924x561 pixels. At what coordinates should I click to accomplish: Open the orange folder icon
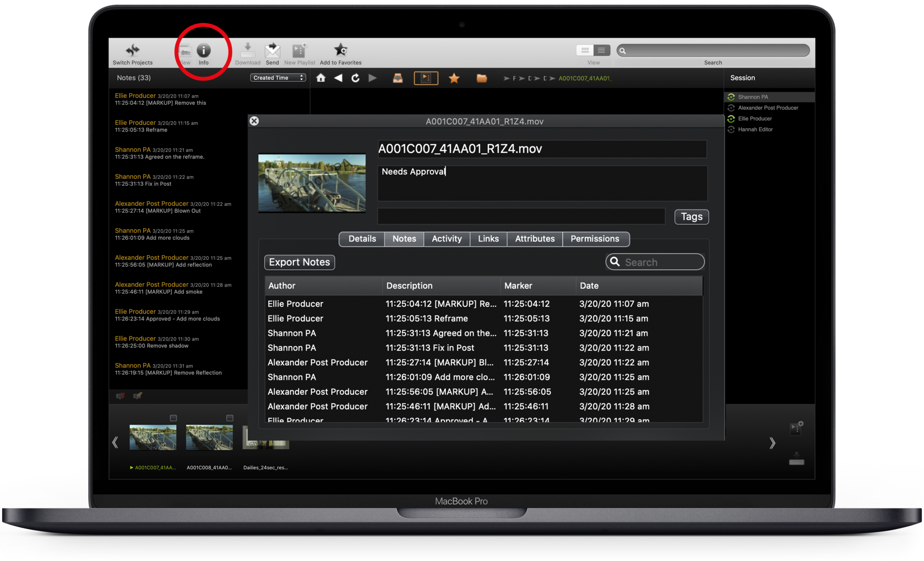[481, 78]
